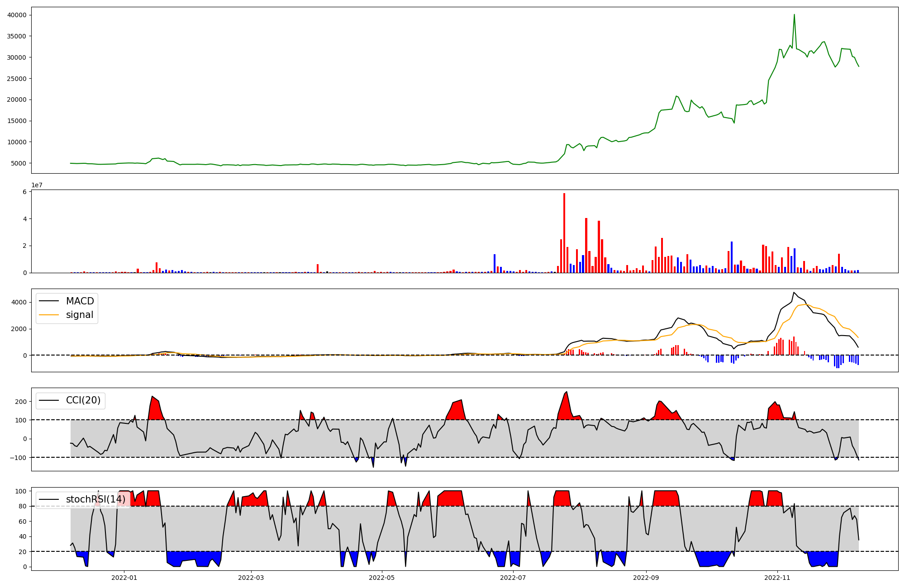The image size is (905, 588).
Task: Click the -100 tick on CCI axis
Action: point(18,458)
